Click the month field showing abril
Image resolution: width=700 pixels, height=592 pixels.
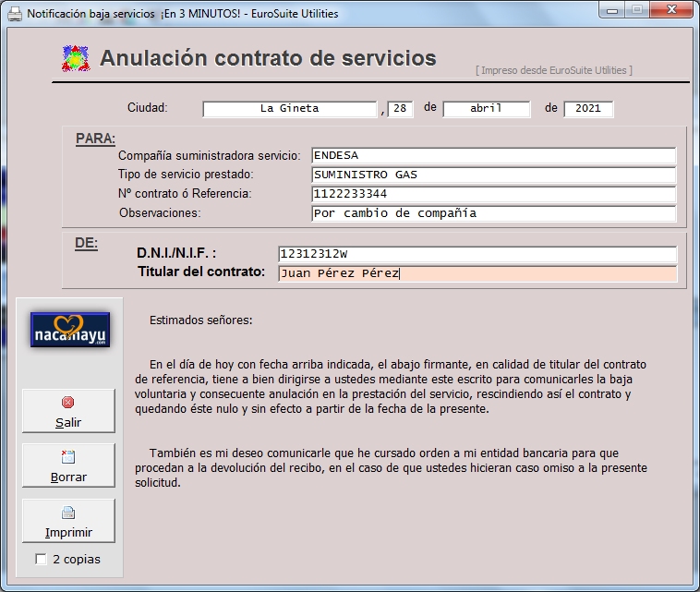point(486,109)
